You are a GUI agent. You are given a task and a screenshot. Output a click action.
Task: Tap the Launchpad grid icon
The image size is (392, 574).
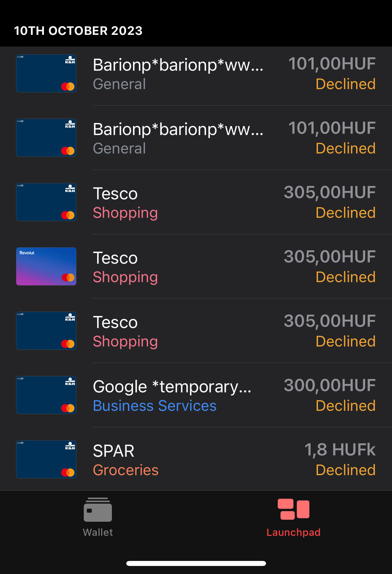click(x=293, y=509)
